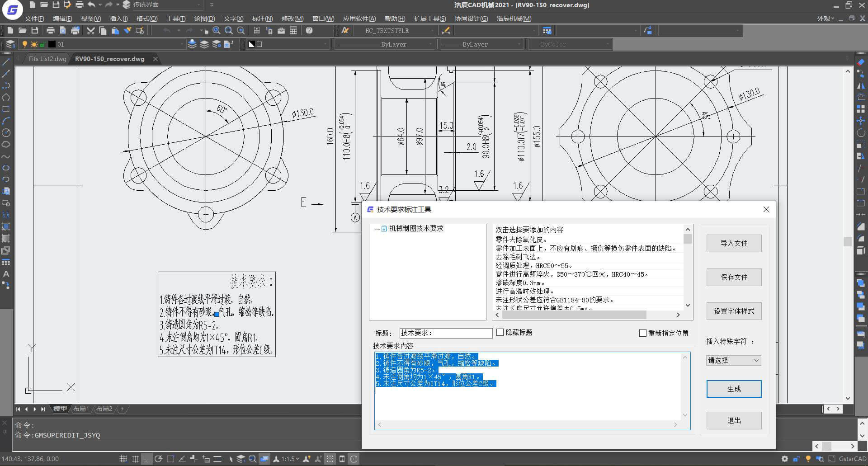
Task: Switch to Fits List2.dwg tab
Action: 47,59
